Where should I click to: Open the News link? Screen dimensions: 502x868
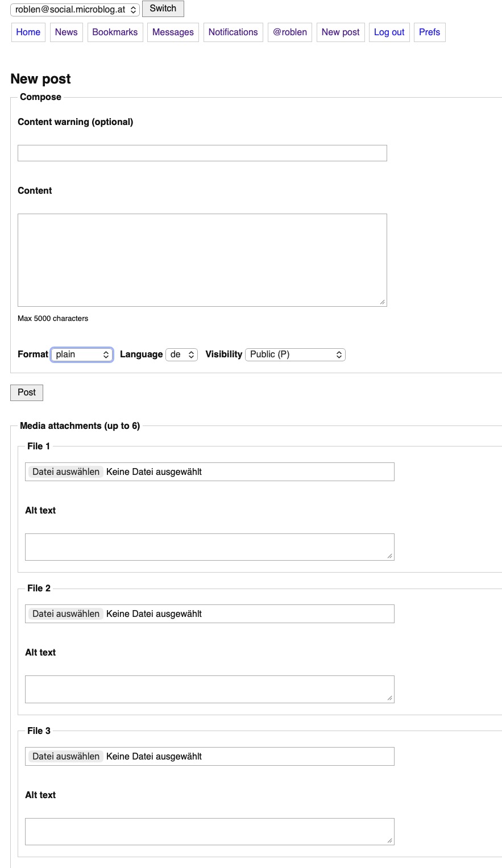tap(67, 32)
